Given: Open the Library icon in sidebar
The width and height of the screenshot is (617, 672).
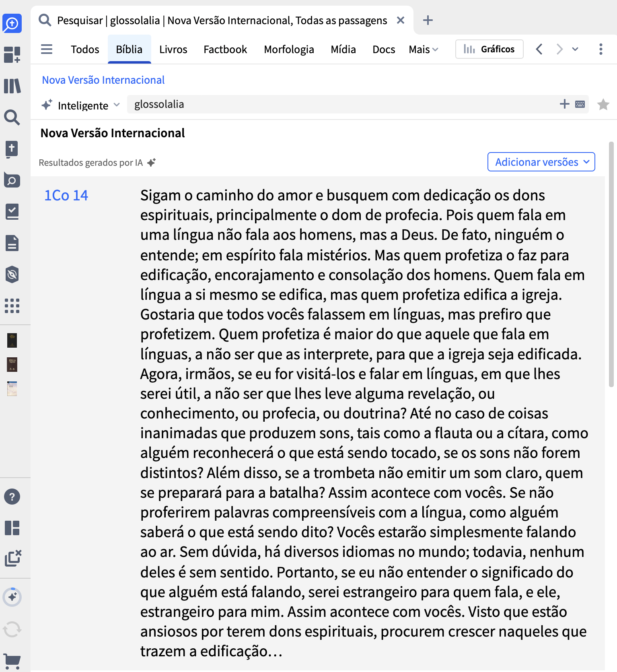Looking at the screenshot, I should pyautogui.click(x=12, y=86).
